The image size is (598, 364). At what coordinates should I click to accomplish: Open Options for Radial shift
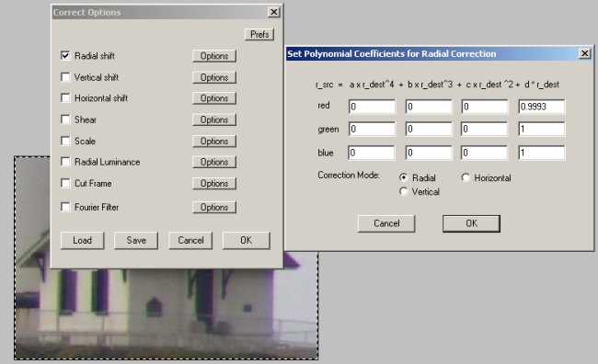click(x=214, y=56)
